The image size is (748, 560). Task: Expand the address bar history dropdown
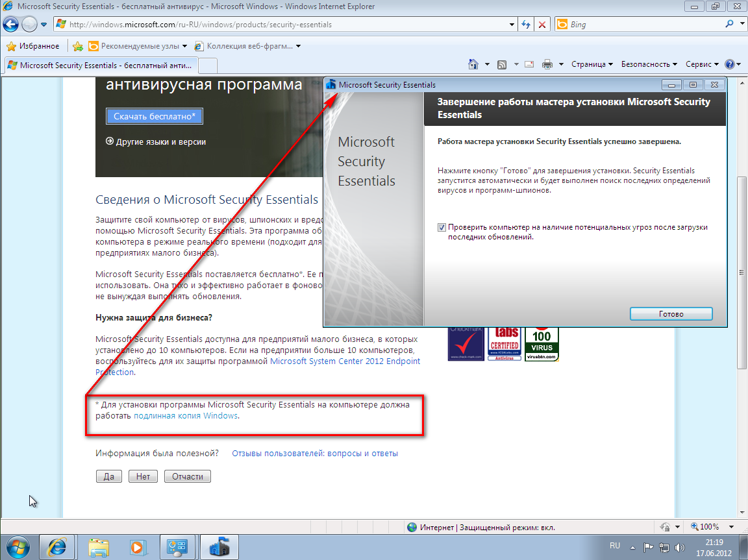(x=512, y=24)
